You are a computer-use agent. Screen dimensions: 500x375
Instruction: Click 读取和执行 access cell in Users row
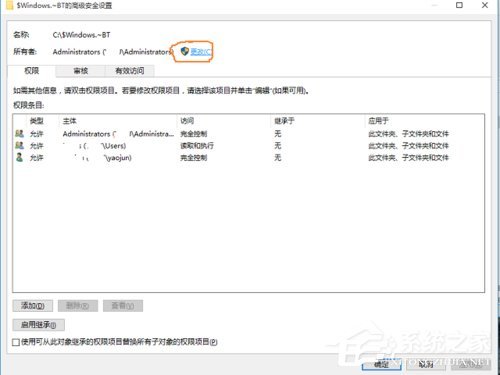(197, 146)
